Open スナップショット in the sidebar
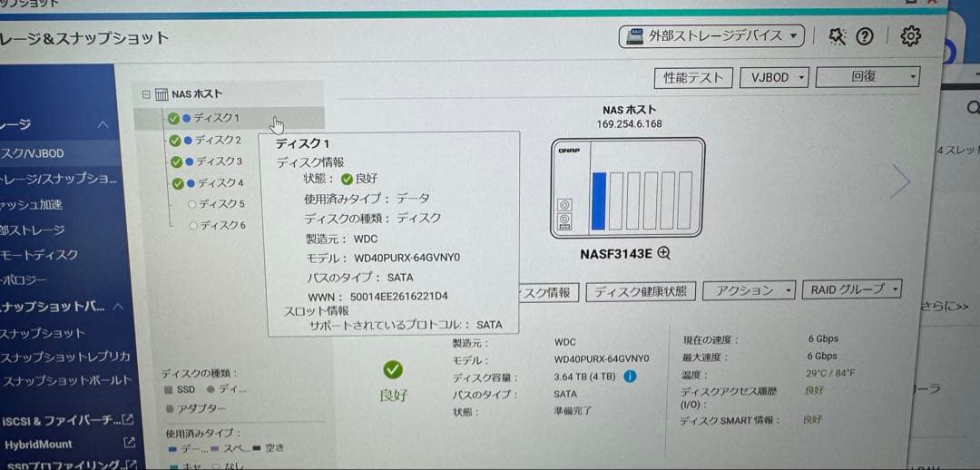The height and width of the screenshot is (470, 980). point(43,333)
